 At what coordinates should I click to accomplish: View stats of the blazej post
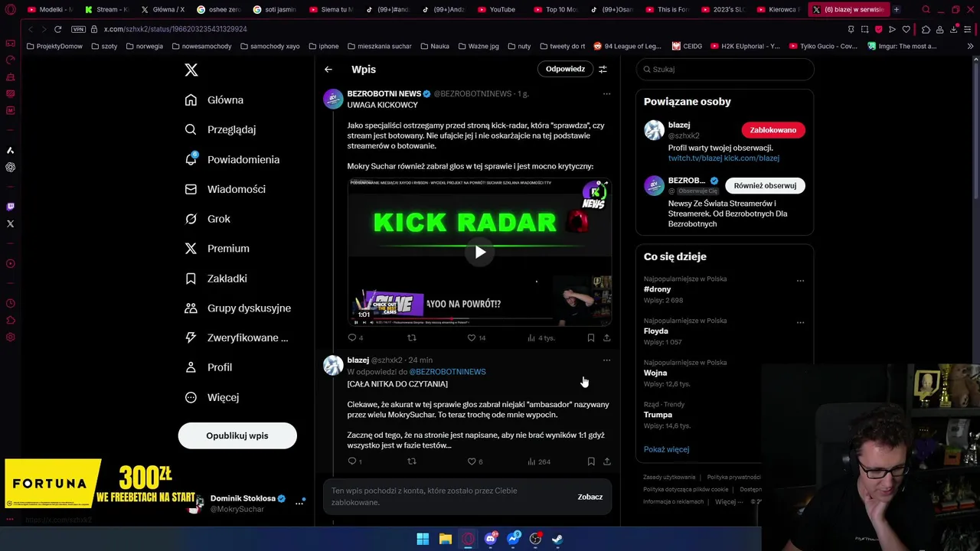coord(539,461)
